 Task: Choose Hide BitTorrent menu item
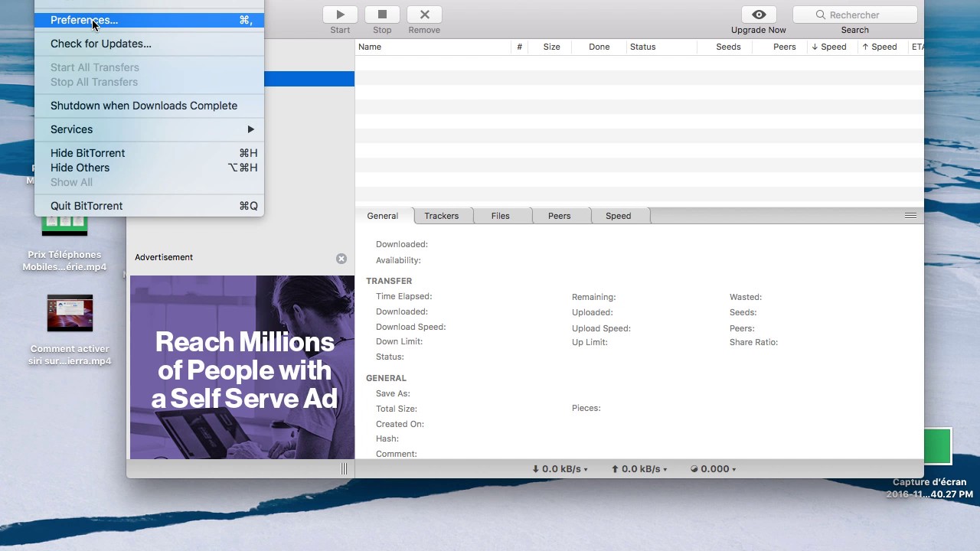(149, 153)
